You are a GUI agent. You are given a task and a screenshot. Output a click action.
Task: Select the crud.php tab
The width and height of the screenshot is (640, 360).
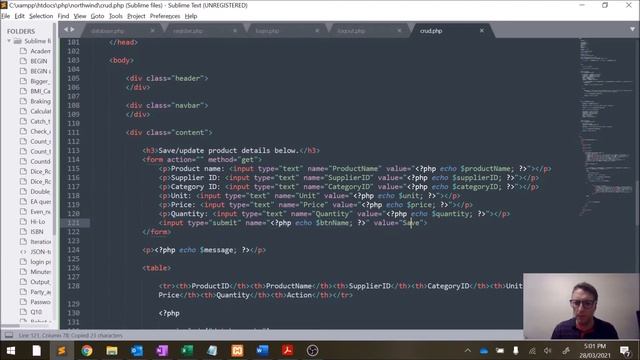tap(431, 31)
